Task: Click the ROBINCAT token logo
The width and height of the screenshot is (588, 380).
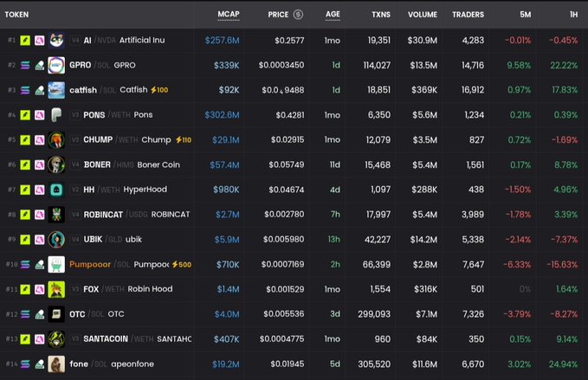Action: click(56, 215)
